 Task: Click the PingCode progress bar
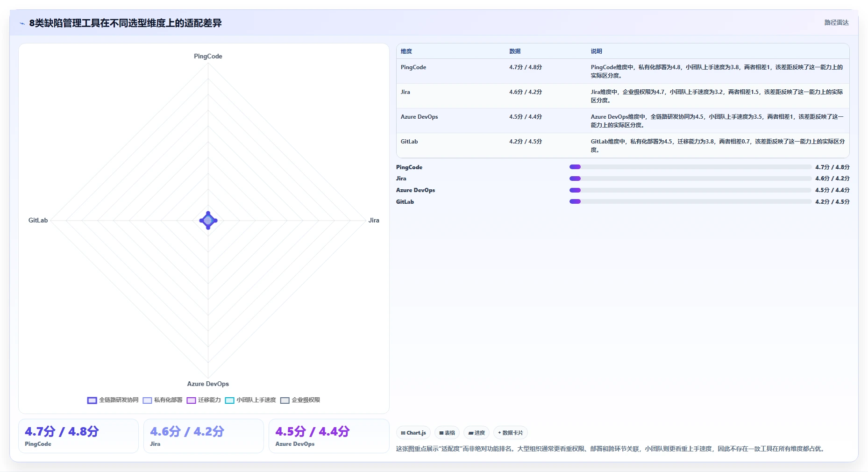tap(690, 167)
